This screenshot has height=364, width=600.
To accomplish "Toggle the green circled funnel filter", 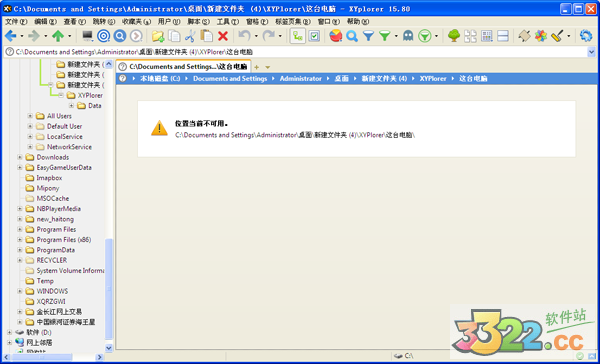I will tap(425, 36).
